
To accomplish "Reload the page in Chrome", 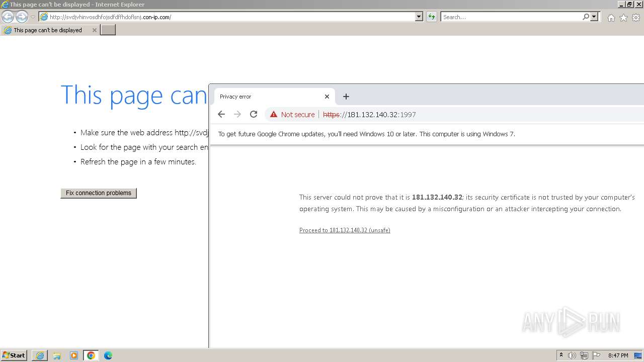I will [254, 115].
